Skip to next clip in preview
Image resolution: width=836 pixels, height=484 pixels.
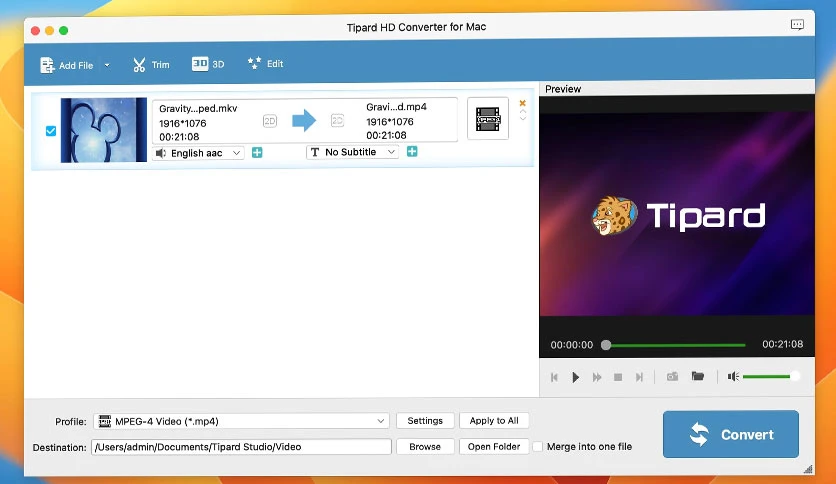tap(639, 377)
